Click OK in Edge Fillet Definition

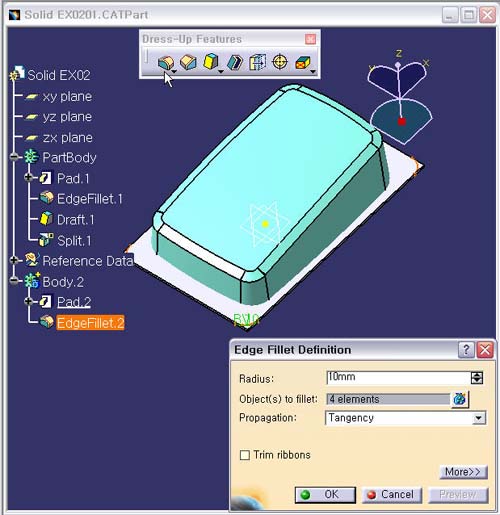325,494
